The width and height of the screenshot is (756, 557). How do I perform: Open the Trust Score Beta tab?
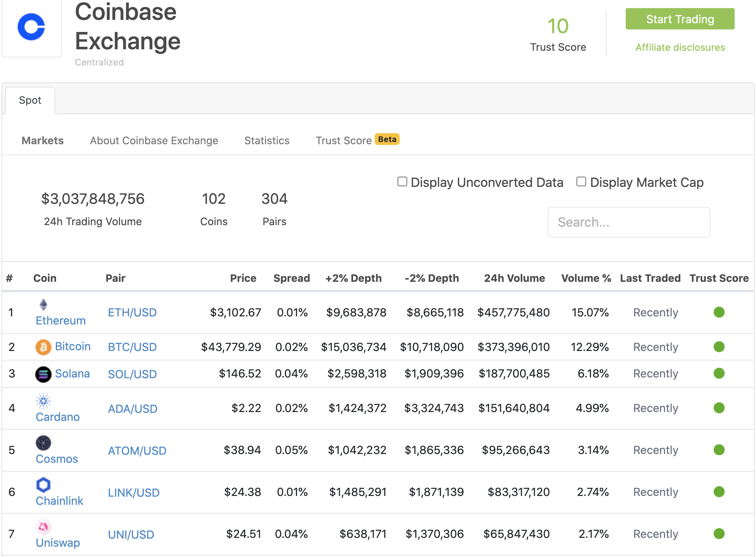pyautogui.click(x=357, y=140)
